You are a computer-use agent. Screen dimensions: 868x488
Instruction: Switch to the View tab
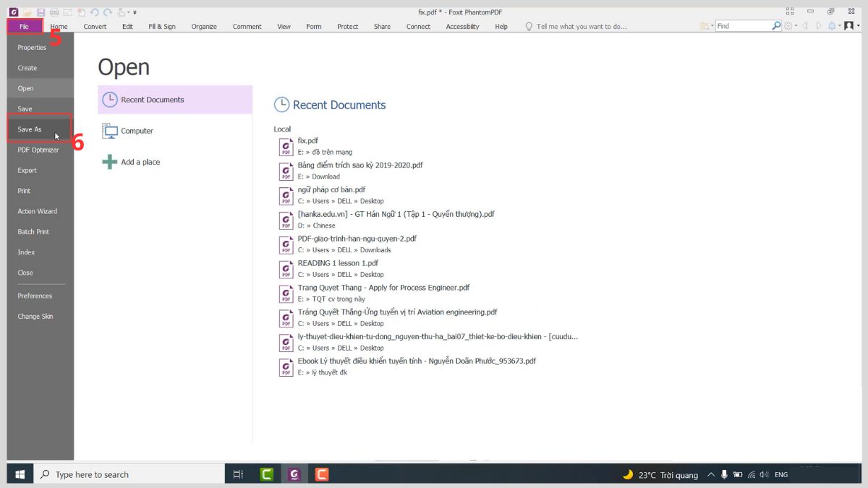click(x=284, y=27)
